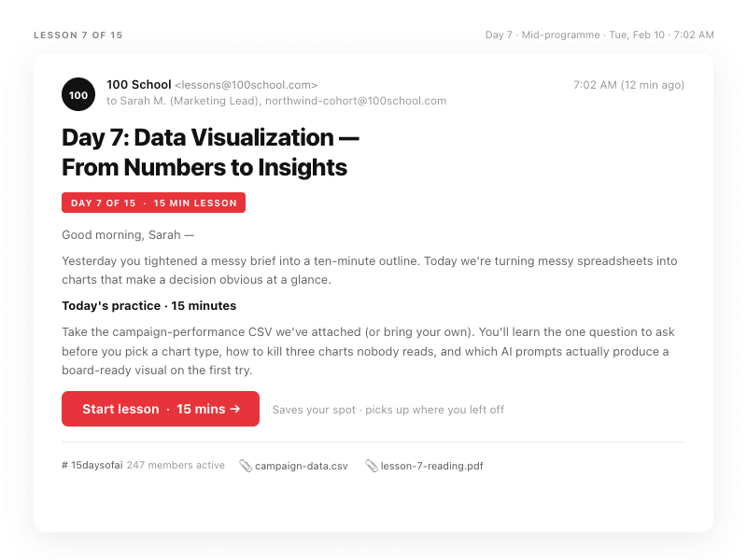Screen dimensions: 747x560
Task: Click the Day 7 Data Visualization subject heading
Action: 210,152
